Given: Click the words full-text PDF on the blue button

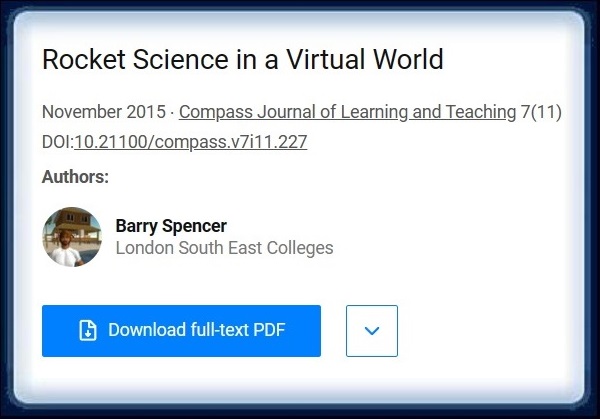Looking at the screenshot, I should coord(238,330).
